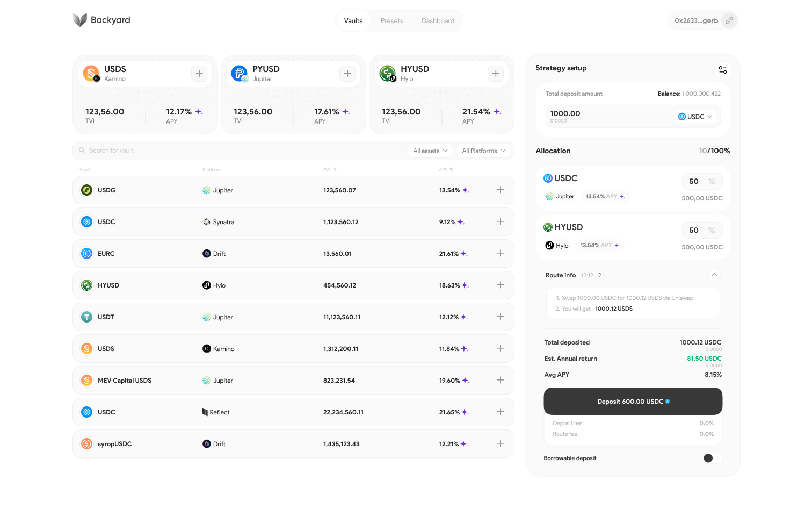Add the EURC Drift vault row
Screen dimensions: 812x523
point(501,253)
